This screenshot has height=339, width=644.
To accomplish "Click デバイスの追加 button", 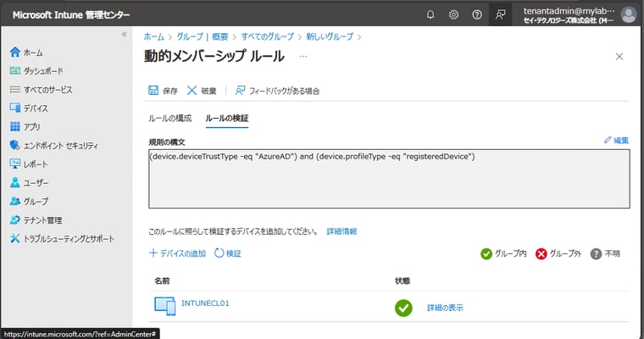I will (177, 253).
